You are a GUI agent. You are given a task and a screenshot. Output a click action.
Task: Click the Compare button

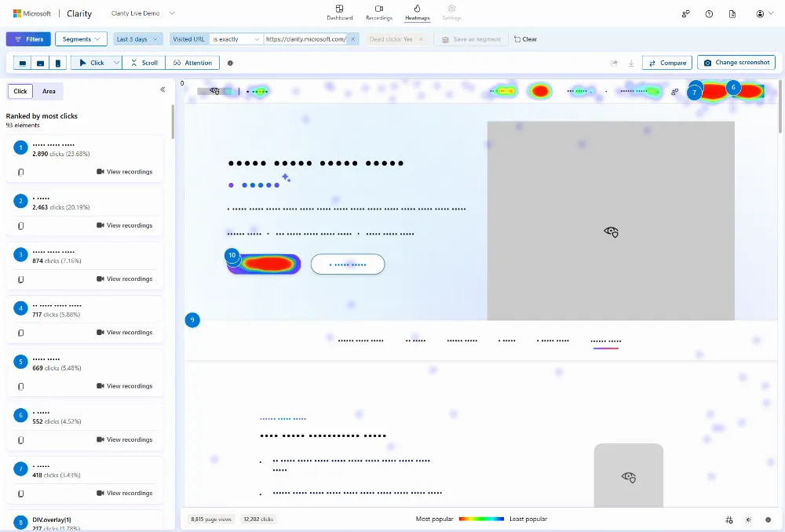pyautogui.click(x=667, y=63)
